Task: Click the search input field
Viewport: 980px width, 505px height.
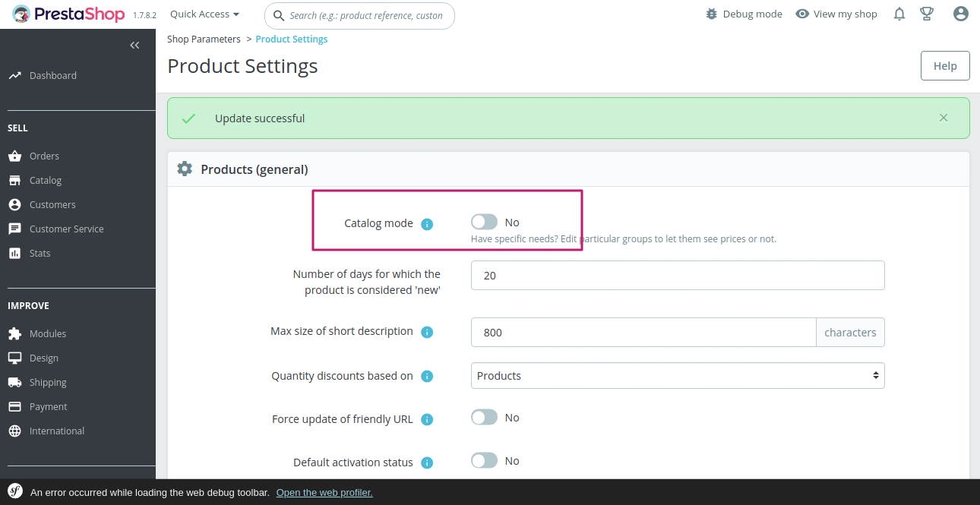Action: click(359, 15)
